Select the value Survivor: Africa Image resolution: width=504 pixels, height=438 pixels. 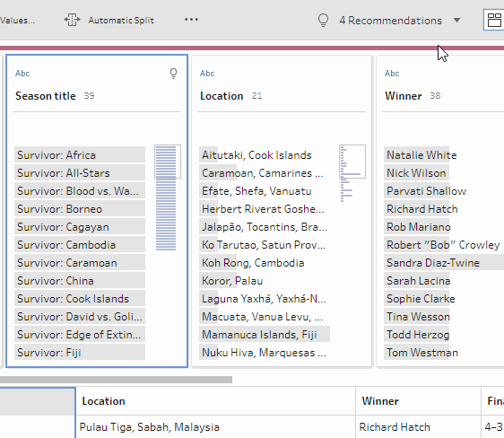point(80,155)
